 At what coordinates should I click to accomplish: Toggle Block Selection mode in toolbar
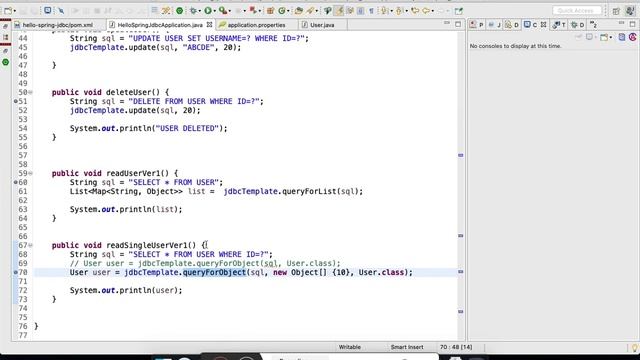[x=360, y=11]
